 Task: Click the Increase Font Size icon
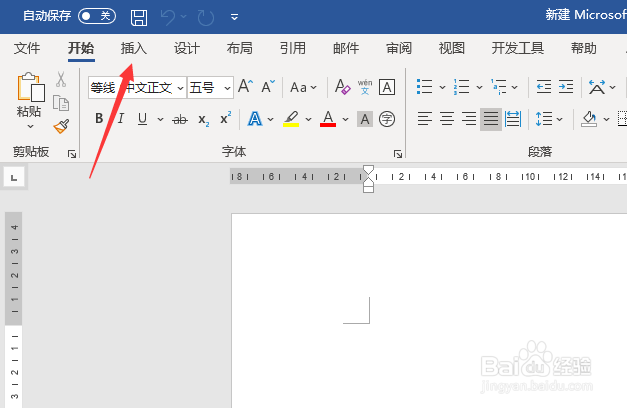click(x=246, y=86)
